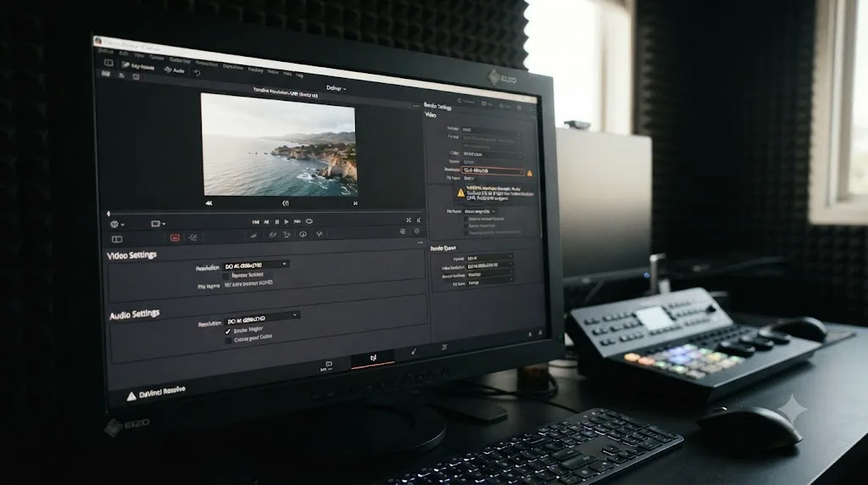Tick the empty checkbox in Audio Settings
The width and height of the screenshot is (868, 485).
point(228,340)
